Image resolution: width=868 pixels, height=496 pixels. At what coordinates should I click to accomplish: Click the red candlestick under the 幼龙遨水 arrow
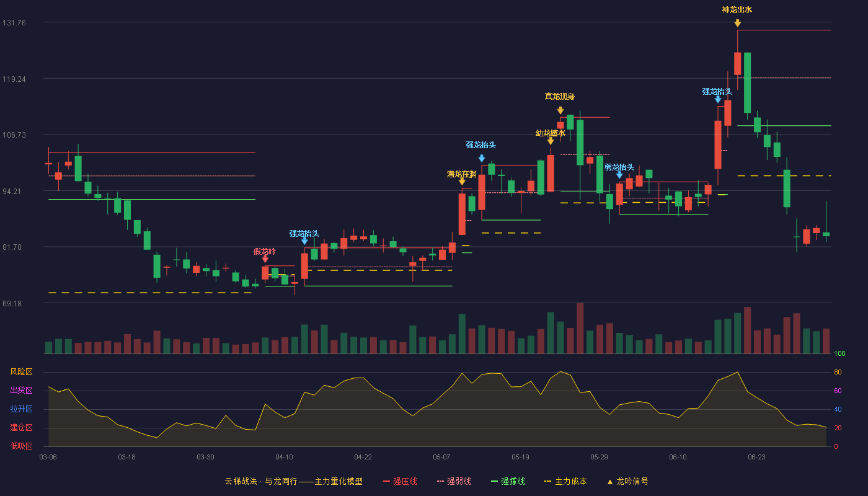click(551, 173)
